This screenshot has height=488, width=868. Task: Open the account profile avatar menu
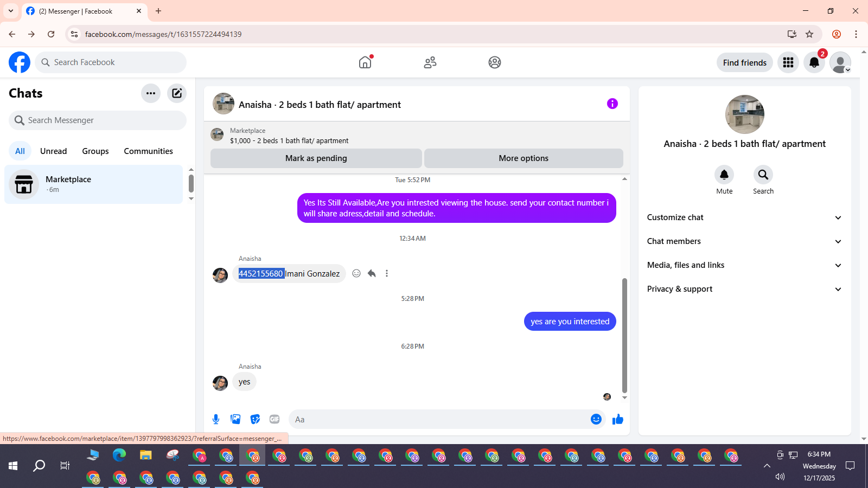pos(840,62)
